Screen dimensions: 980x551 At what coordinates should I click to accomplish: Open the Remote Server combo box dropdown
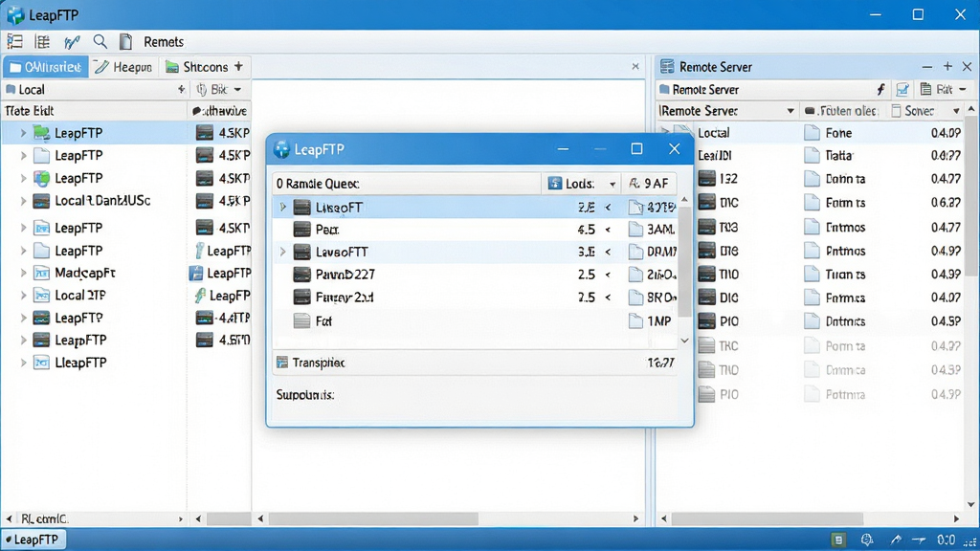[790, 111]
